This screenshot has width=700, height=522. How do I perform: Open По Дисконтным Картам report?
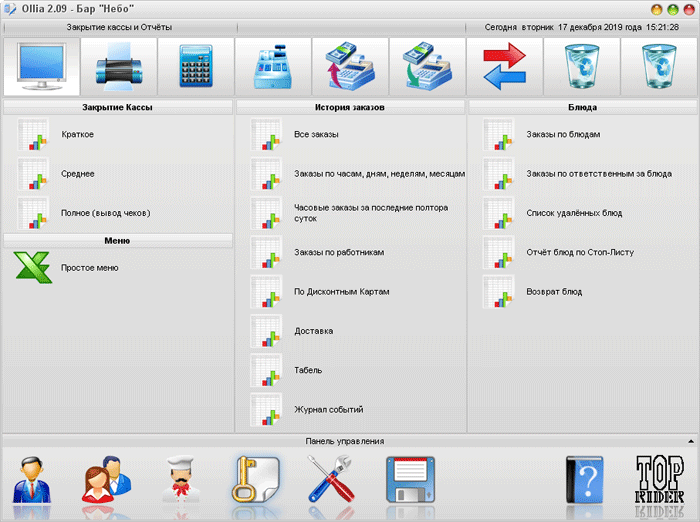(342, 292)
